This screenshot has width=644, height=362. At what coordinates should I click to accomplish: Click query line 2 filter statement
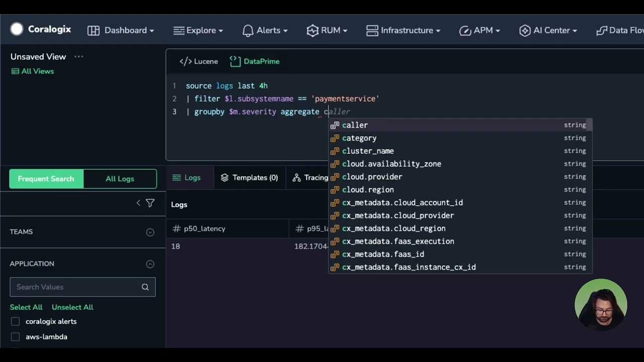pyautogui.click(x=282, y=99)
